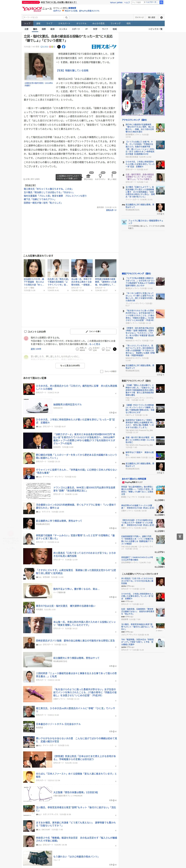This screenshot has width=186, height=868.
Task: Open the ランキング navigation tab
Action: pyautogui.click(x=115, y=23)
